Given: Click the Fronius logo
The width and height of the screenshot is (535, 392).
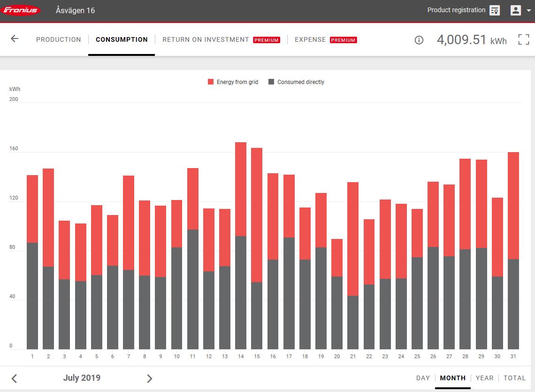Looking at the screenshot, I should pos(21,10).
